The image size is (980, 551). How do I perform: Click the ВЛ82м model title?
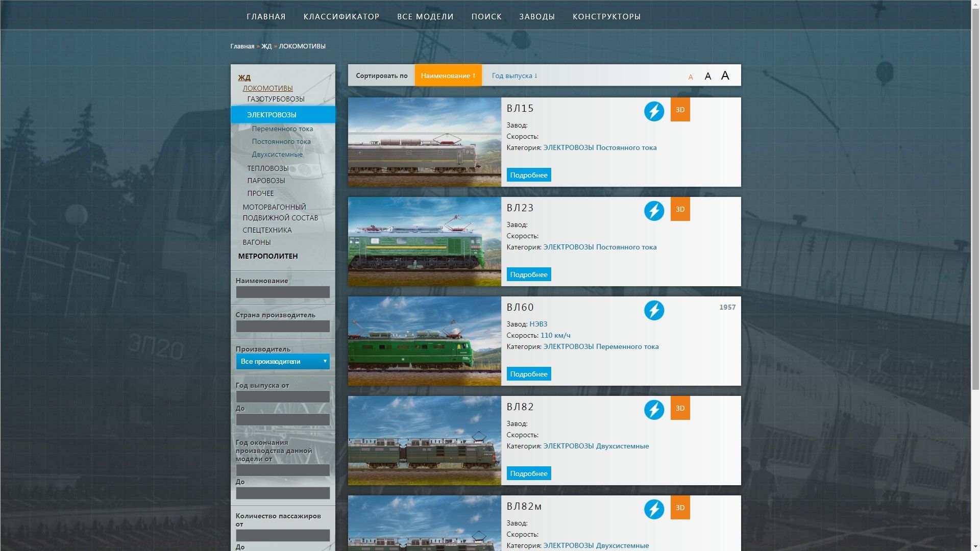pos(524,506)
